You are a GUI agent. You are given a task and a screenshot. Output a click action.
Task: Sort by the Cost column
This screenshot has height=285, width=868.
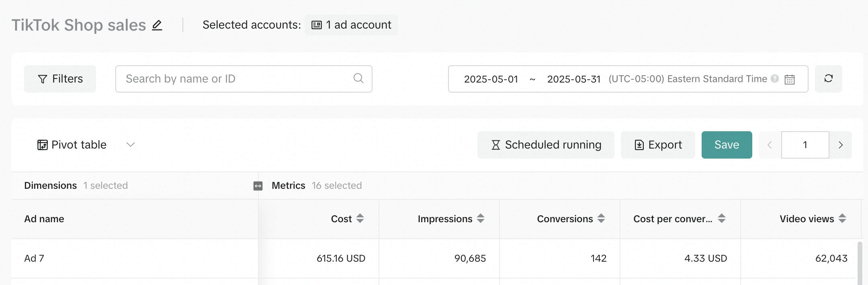point(360,219)
